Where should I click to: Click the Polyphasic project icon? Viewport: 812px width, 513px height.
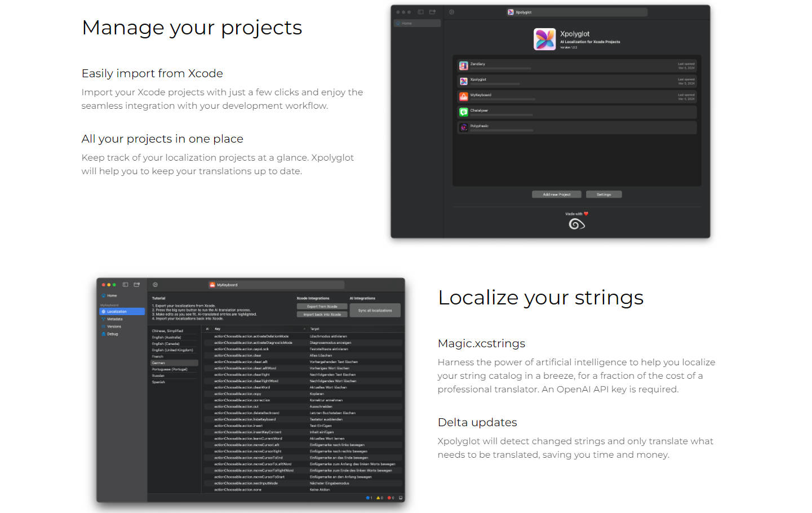(463, 127)
